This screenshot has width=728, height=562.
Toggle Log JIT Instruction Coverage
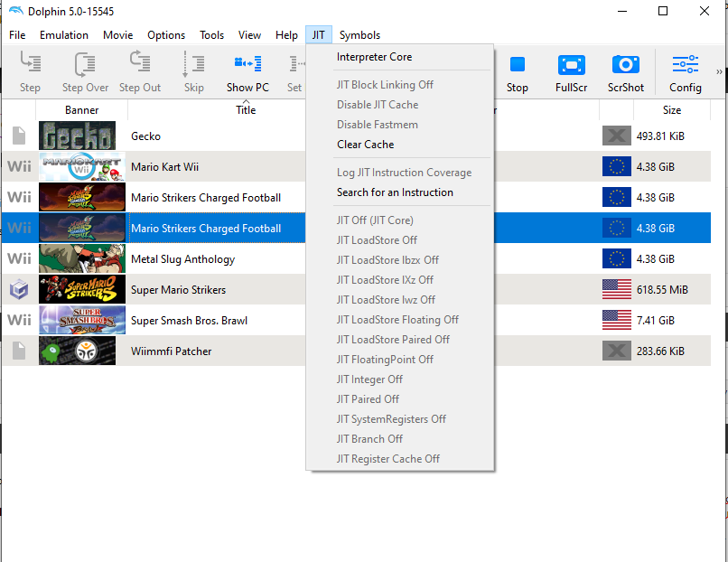point(400,173)
